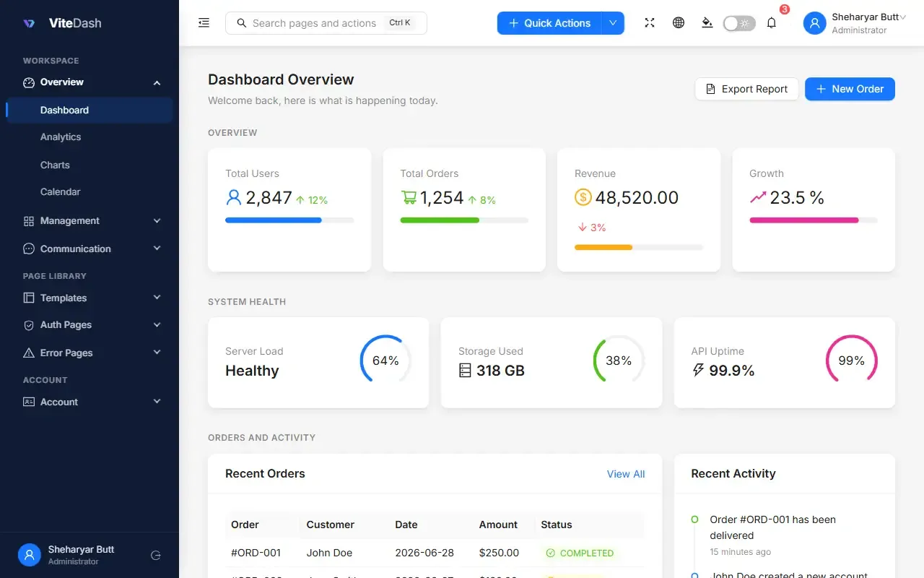Open Calendar from the sidebar
Viewport: 924px width, 578px height.
[90, 192]
